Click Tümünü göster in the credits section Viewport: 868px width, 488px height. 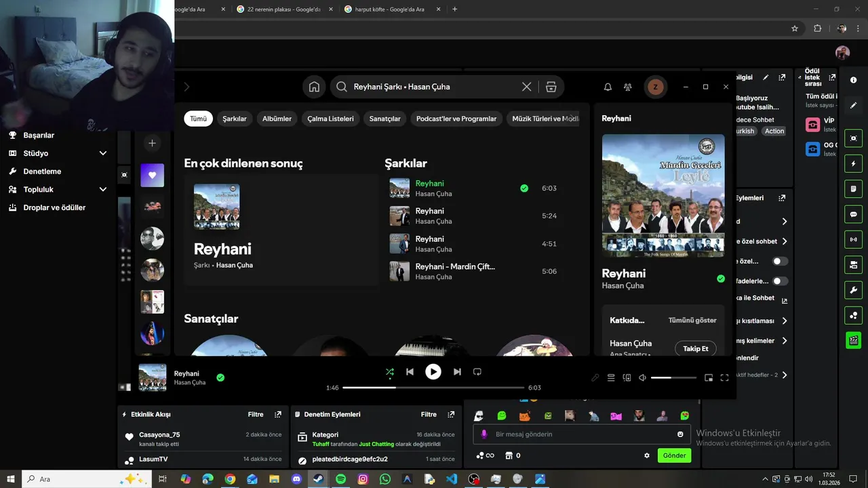(692, 320)
